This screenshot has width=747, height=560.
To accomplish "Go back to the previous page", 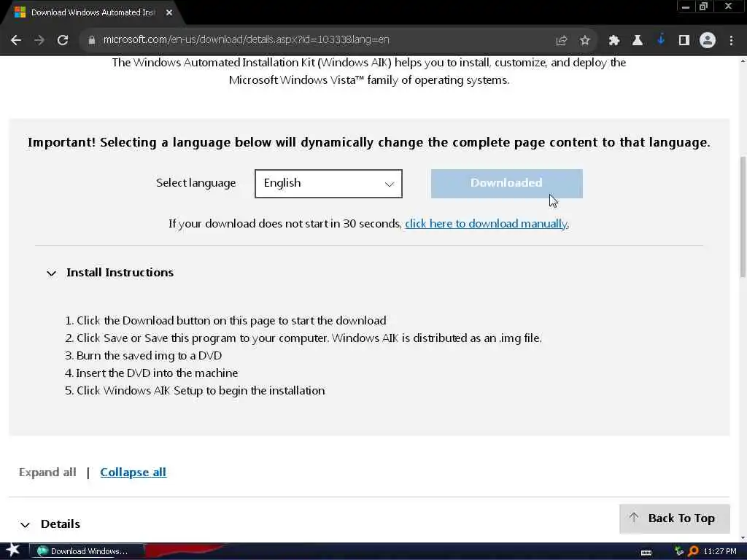I will click(16, 40).
